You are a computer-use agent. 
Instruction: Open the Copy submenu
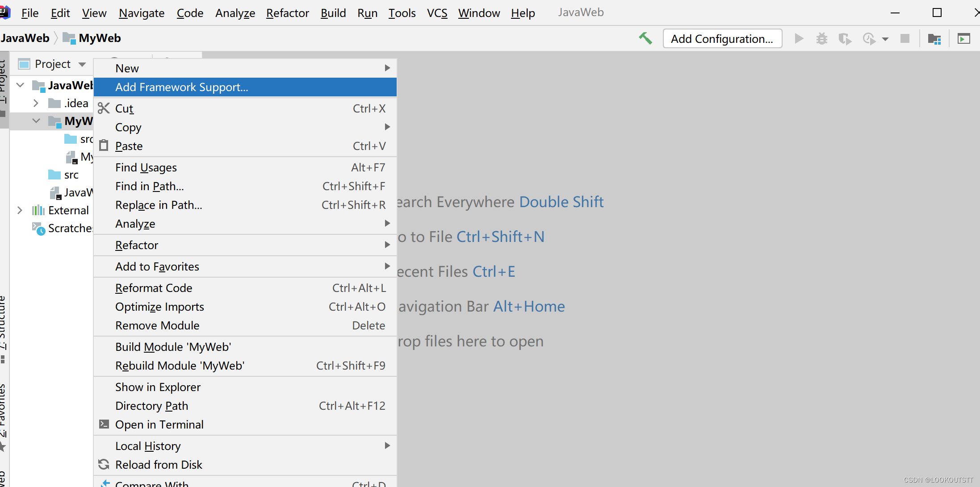(x=245, y=127)
